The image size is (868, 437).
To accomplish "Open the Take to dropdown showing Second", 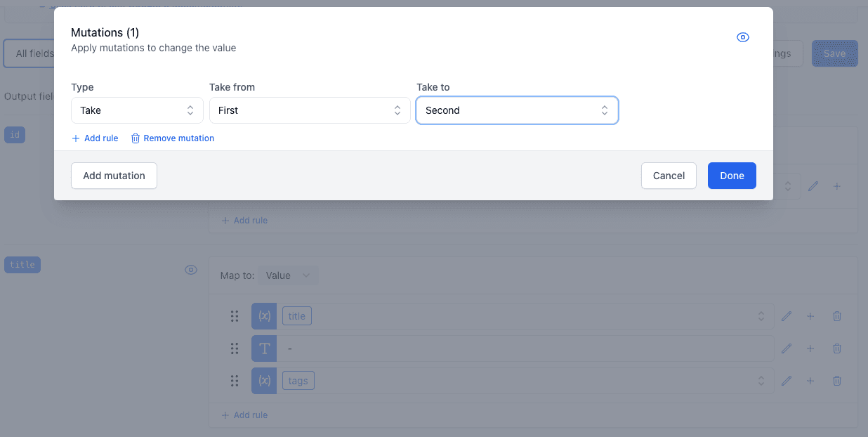I will 517,110.
